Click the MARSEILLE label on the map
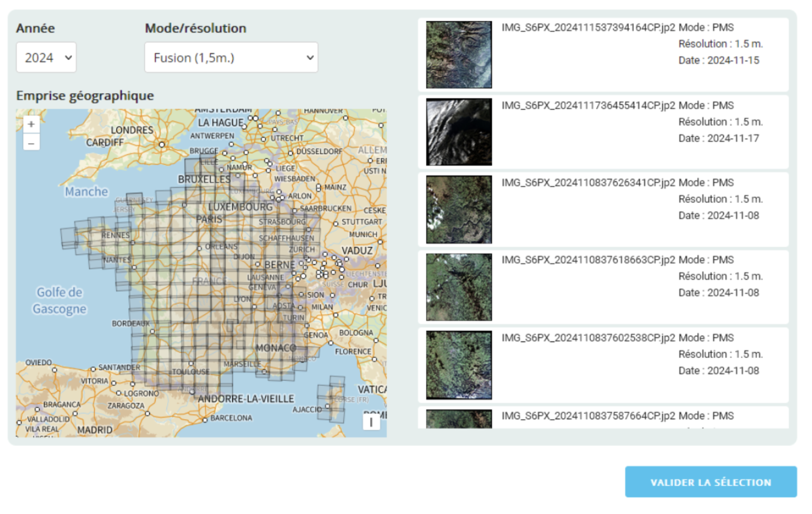Viewport: 812px width, 514px height. click(242, 364)
